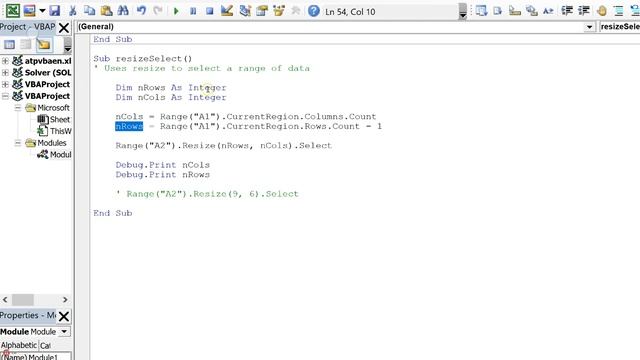The height and width of the screenshot is (360, 640).
Task: Expand the atpvbaen.xl project node
Action: point(5,61)
